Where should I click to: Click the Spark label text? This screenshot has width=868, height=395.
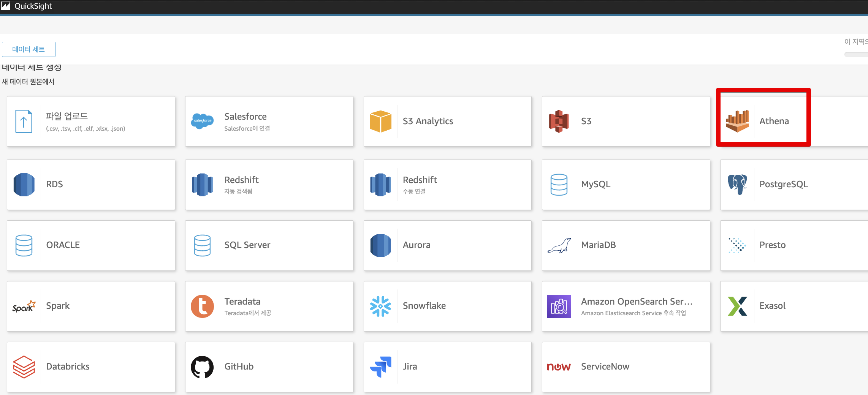coord(58,306)
